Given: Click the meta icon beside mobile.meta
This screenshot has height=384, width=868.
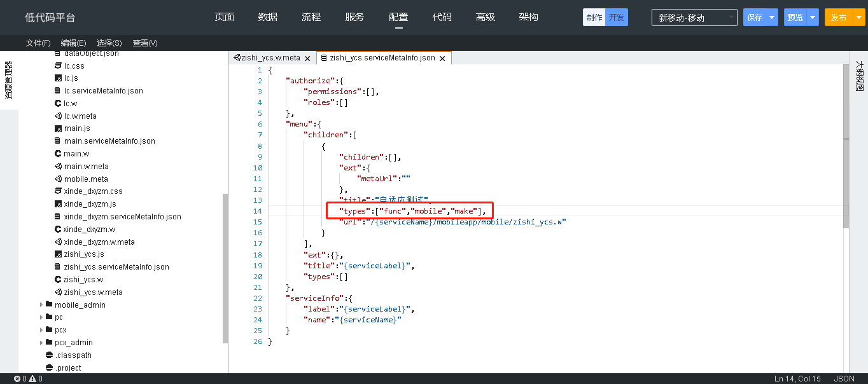Looking at the screenshot, I should pos(58,179).
